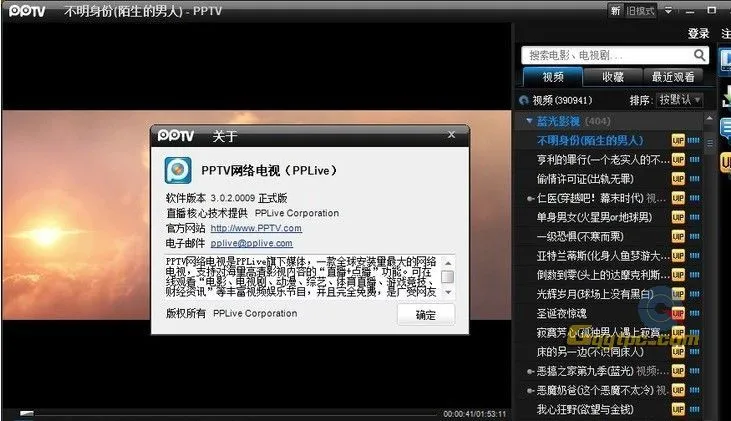The height and width of the screenshot is (421, 731).
Task: Click the PPTV logo in the main title bar
Action: pyautogui.click(x=27, y=11)
